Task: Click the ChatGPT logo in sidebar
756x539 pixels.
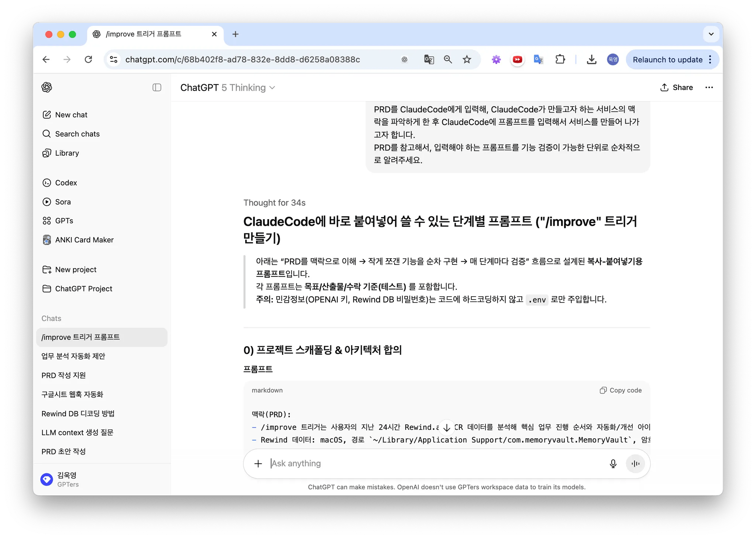Action: (47, 87)
